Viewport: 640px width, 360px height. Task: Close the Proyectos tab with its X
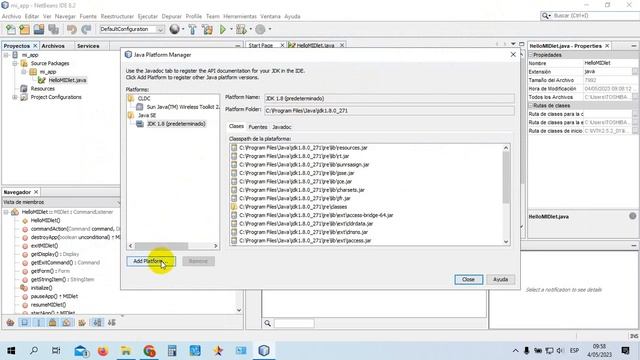(x=35, y=46)
